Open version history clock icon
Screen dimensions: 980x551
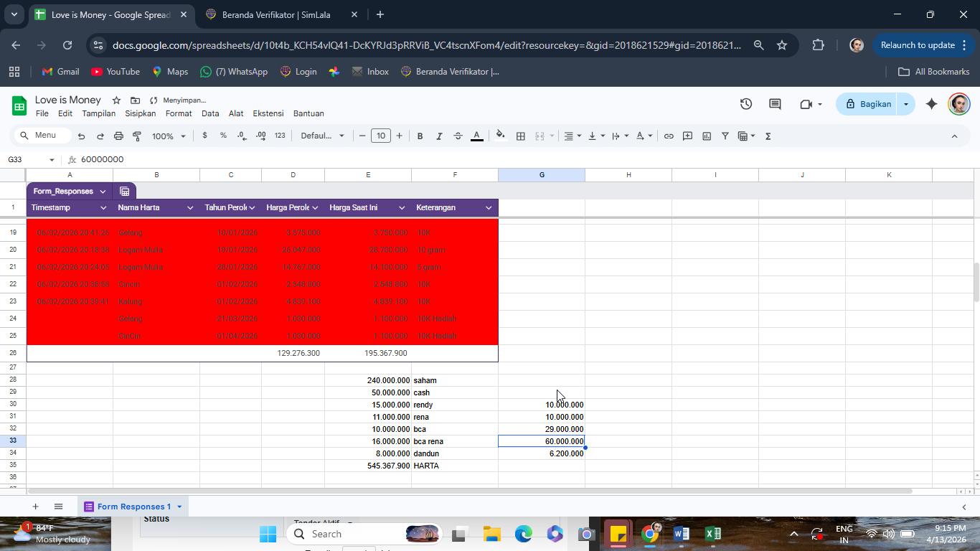point(746,104)
